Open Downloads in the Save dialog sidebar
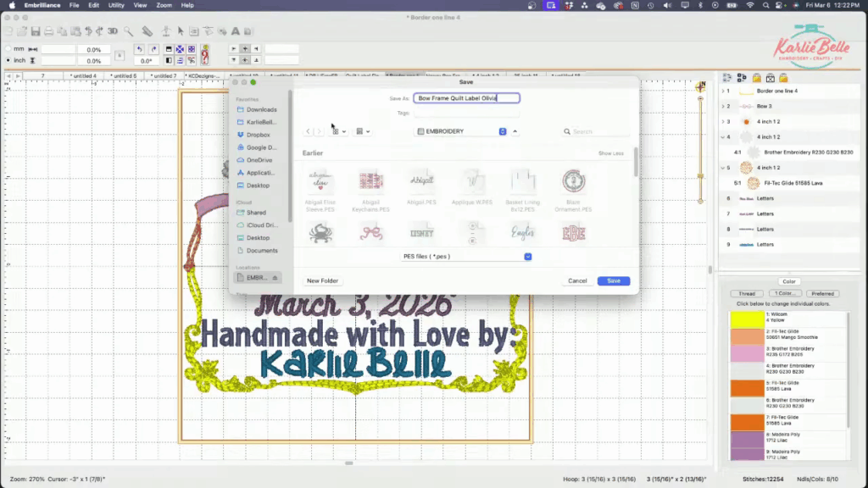The width and height of the screenshot is (868, 488). (258, 109)
